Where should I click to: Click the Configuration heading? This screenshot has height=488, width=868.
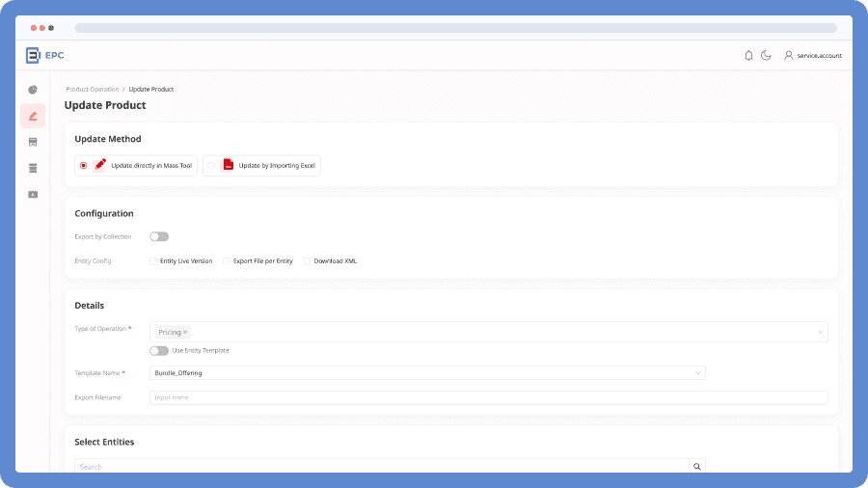pyautogui.click(x=104, y=213)
